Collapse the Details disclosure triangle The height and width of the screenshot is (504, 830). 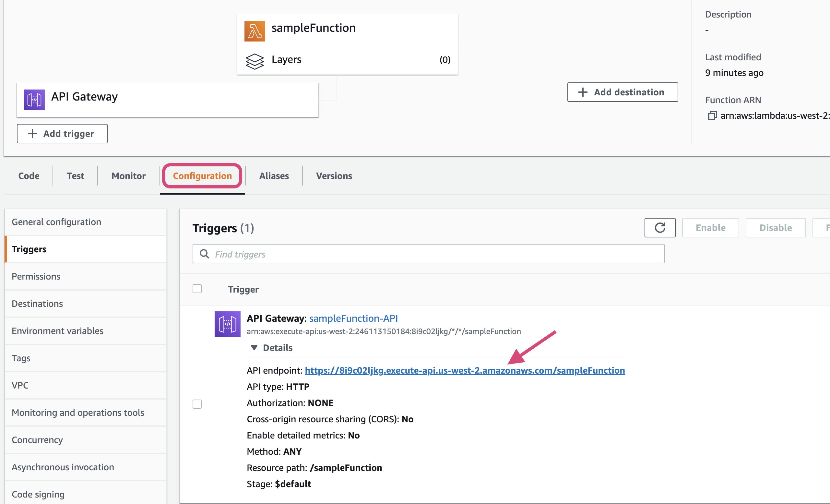pyautogui.click(x=254, y=347)
